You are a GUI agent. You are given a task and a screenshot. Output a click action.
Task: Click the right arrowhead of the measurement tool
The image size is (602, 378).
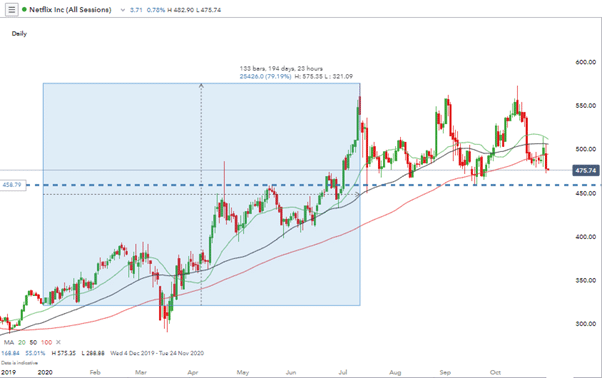(358, 195)
